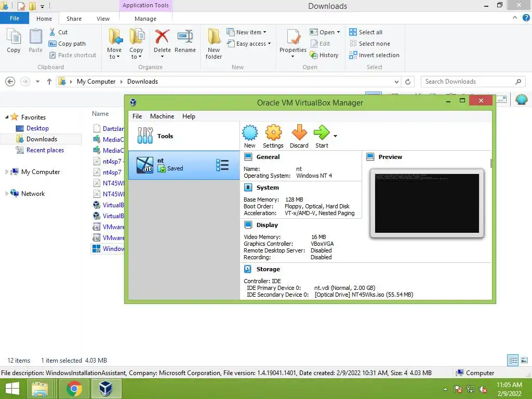This screenshot has height=399, width=532.
Task: Open the VirtualBox File menu
Action: tap(137, 116)
